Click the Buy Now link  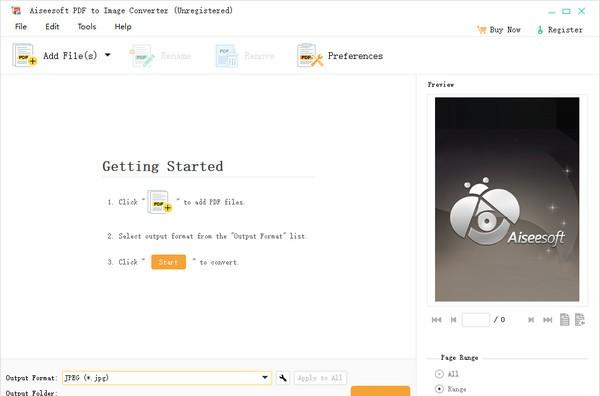click(505, 29)
